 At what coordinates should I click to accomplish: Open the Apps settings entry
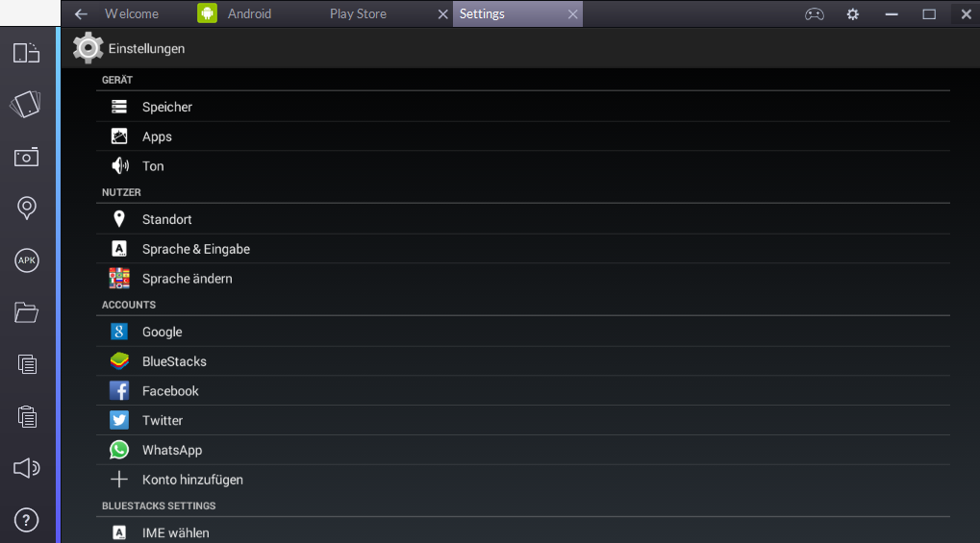(523, 136)
